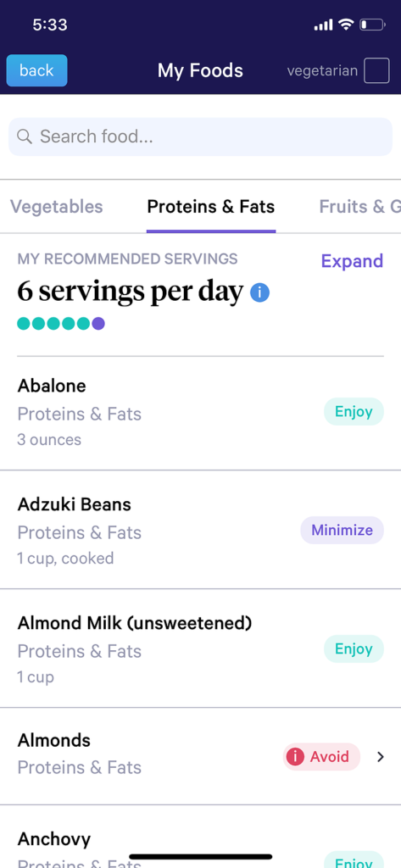Open Almonds details via chevron arrow

click(381, 757)
